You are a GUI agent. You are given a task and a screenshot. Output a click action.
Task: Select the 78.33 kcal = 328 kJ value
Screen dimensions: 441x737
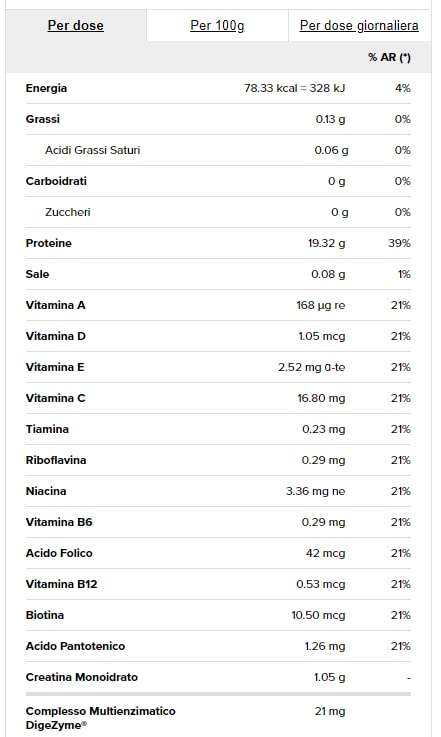pos(294,88)
